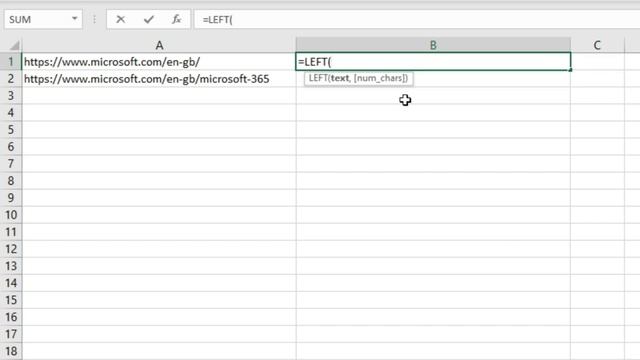Click LEFT function name in tooltip
The height and width of the screenshot is (360, 640).
coord(318,78)
